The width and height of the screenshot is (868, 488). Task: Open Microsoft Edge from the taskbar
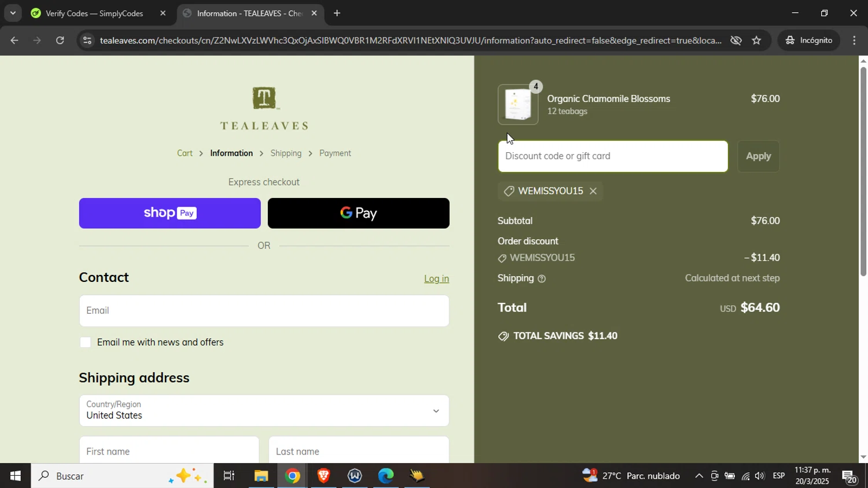pyautogui.click(x=386, y=476)
